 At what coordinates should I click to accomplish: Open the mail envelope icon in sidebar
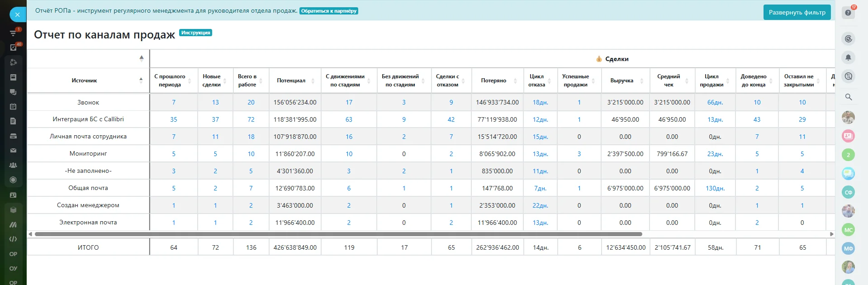pyautogui.click(x=13, y=150)
